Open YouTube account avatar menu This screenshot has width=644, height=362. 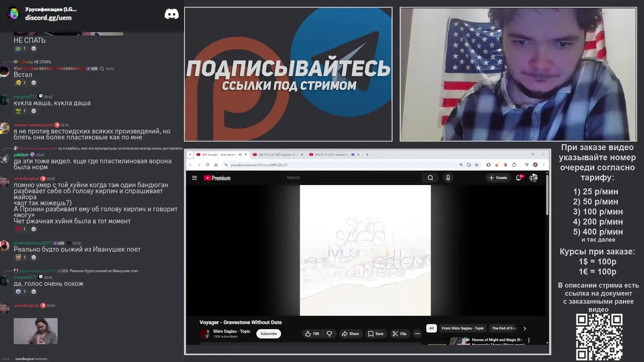(533, 177)
